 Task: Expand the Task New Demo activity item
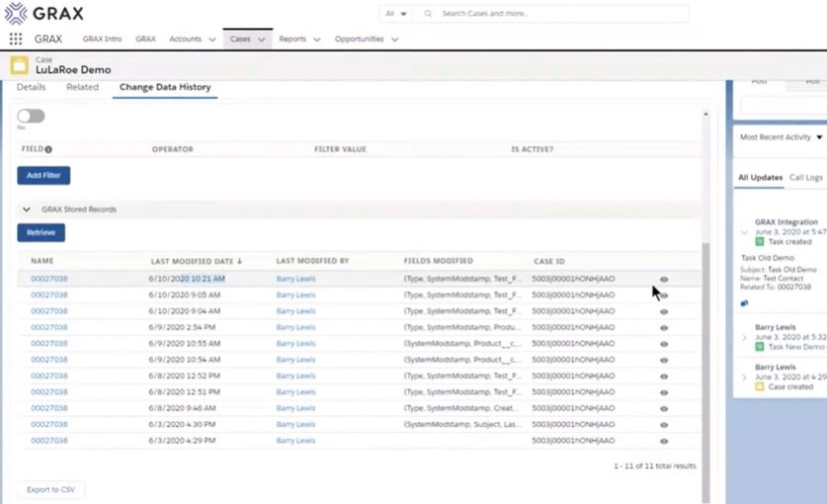[x=744, y=337]
